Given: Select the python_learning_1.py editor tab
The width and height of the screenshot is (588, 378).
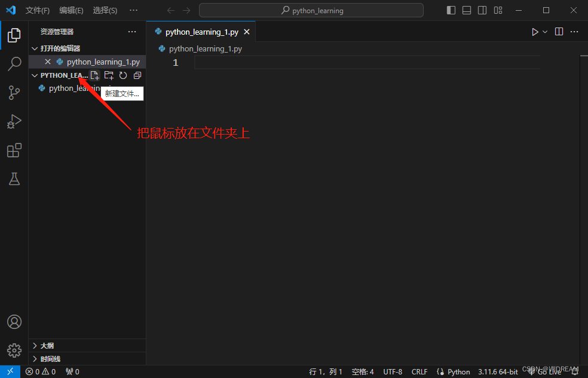Looking at the screenshot, I should [x=202, y=32].
